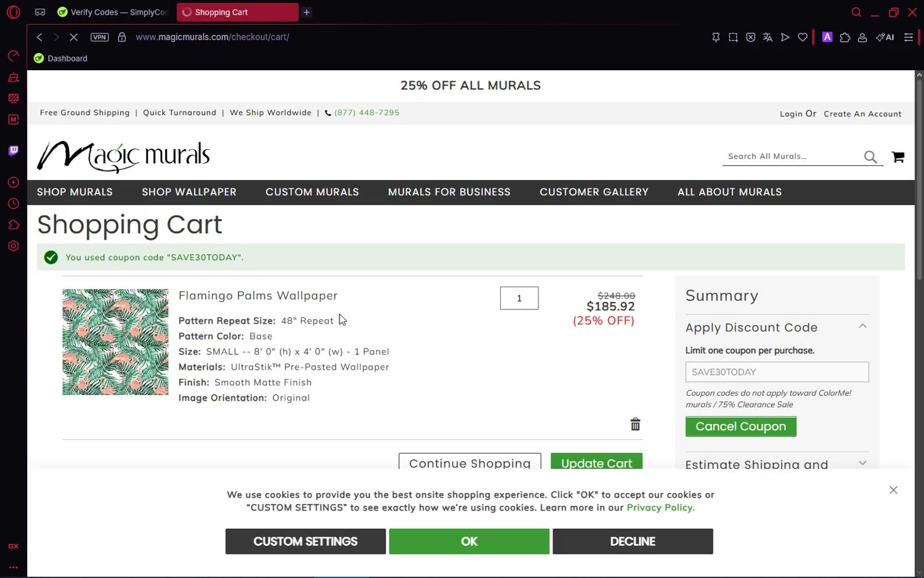Open Flamingo Palms Wallpaper title link
Screen dimensions: 924x578
click(258, 296)
